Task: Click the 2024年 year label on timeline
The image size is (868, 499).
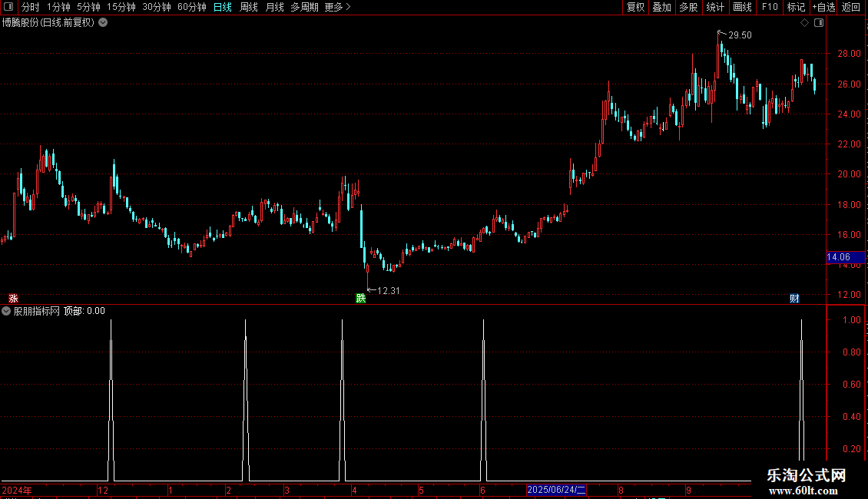Action: [x=17, y=490]
